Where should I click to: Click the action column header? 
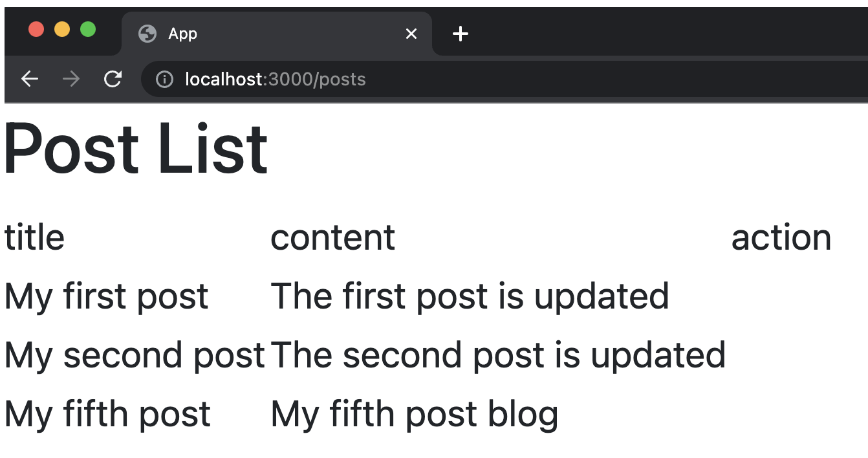click(781, 237)
